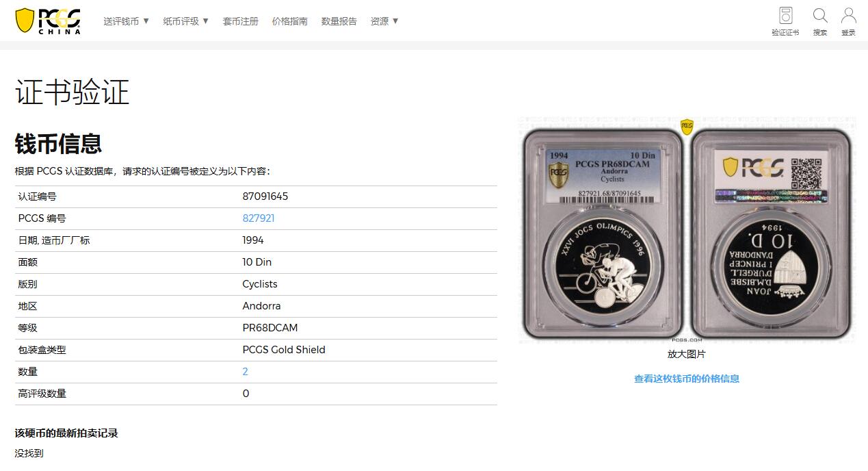Select the holder type PCGS Gold Shield
868x471 pixels.
click(284, 350)
